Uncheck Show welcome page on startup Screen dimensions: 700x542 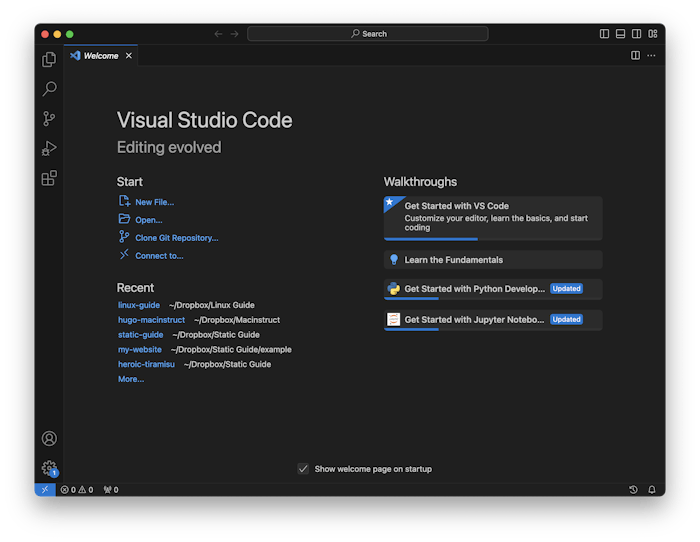point(303,469)
